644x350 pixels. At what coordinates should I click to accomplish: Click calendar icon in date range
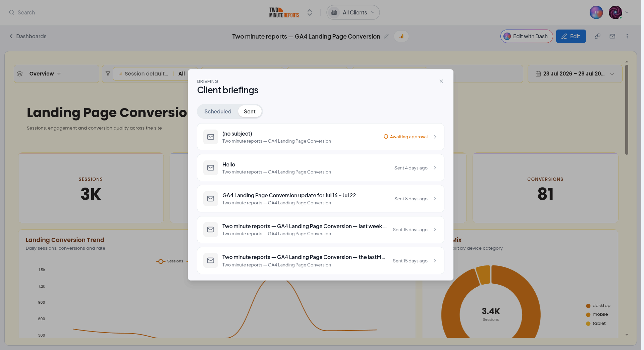pos(538,73)
